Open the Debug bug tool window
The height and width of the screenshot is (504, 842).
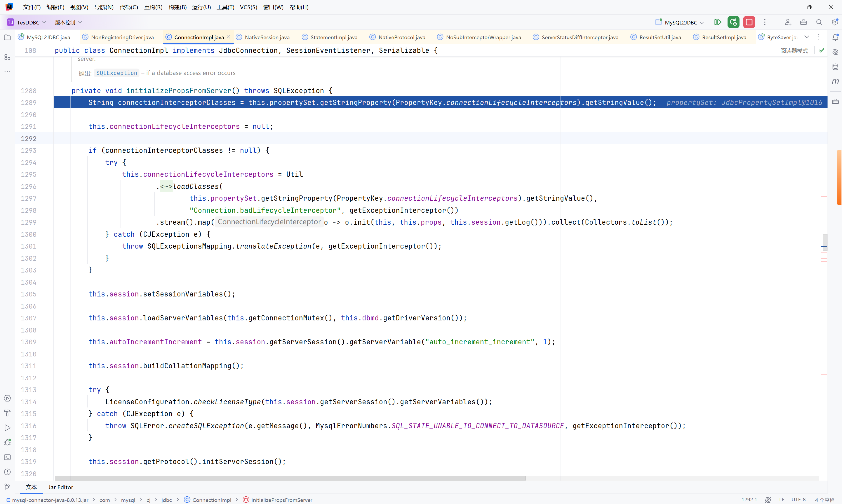7,442
